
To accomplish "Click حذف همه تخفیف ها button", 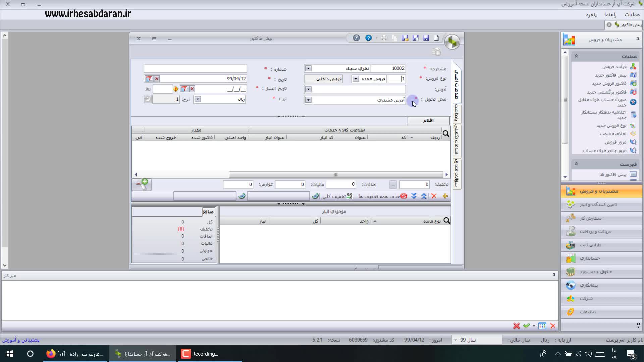I will (x=382, y=196).
